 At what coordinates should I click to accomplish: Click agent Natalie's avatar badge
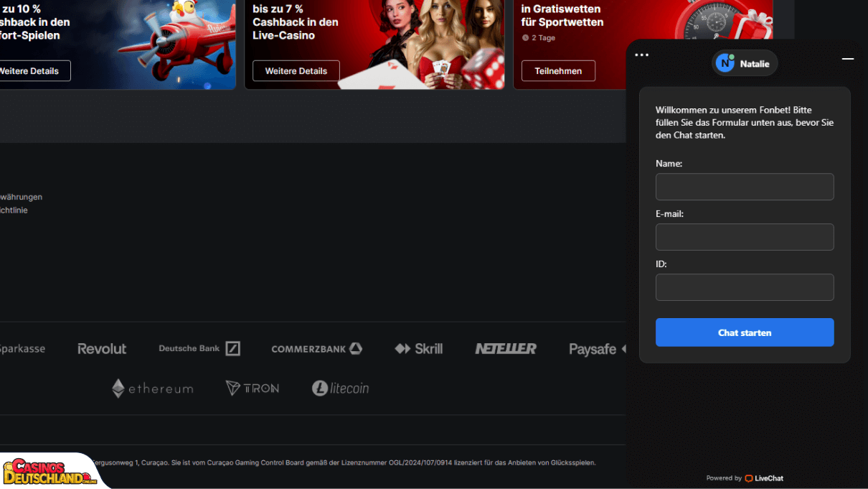pos(745,63)
